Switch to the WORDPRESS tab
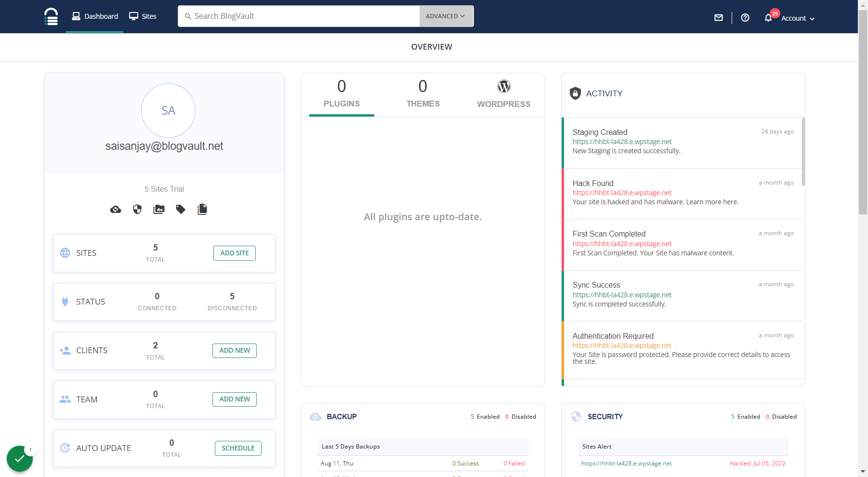This screenshot has height=477, width=868. (504, 94)
